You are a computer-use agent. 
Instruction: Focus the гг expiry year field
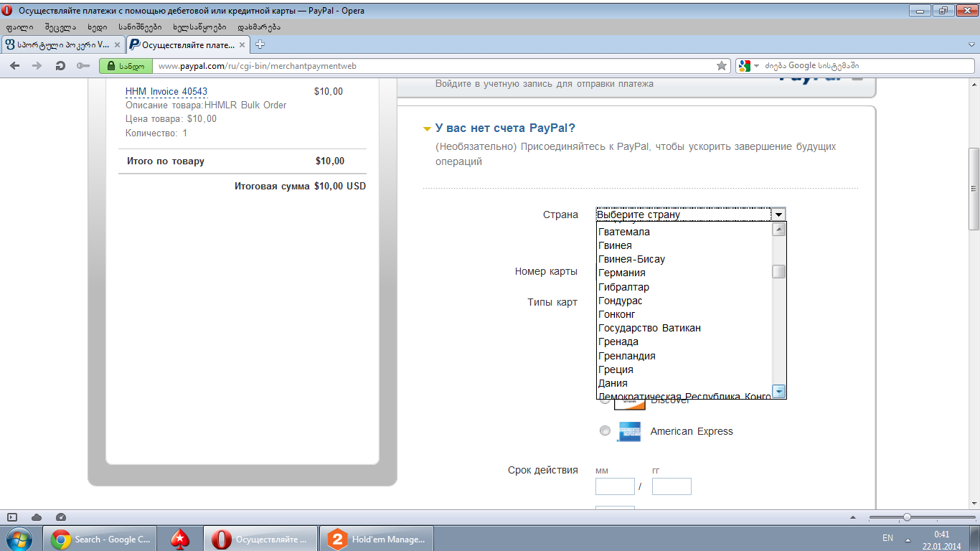[672, 486]
